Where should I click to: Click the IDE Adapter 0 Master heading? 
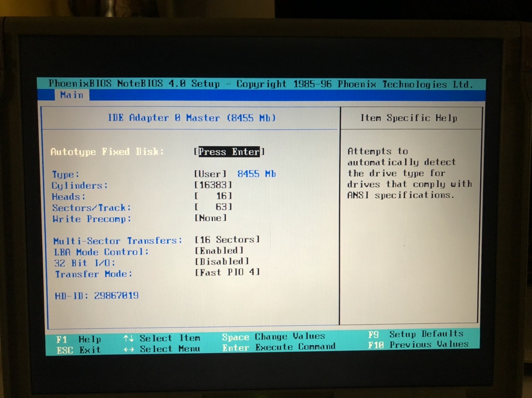[x=192, y=118]
